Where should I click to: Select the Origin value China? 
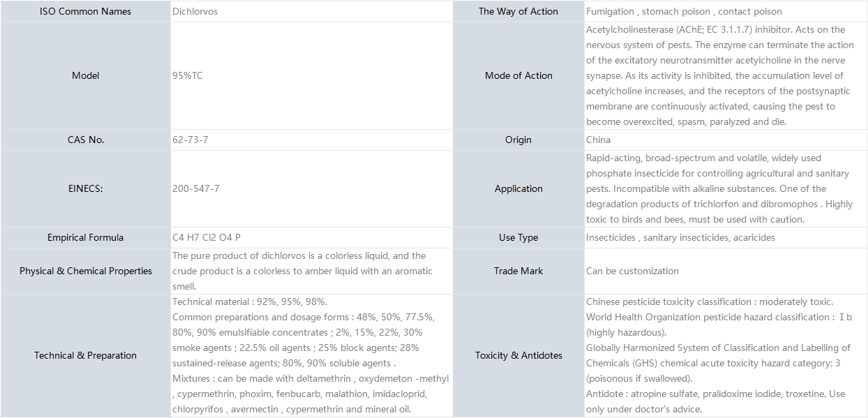pyautogui.click(x=598, y=140)
